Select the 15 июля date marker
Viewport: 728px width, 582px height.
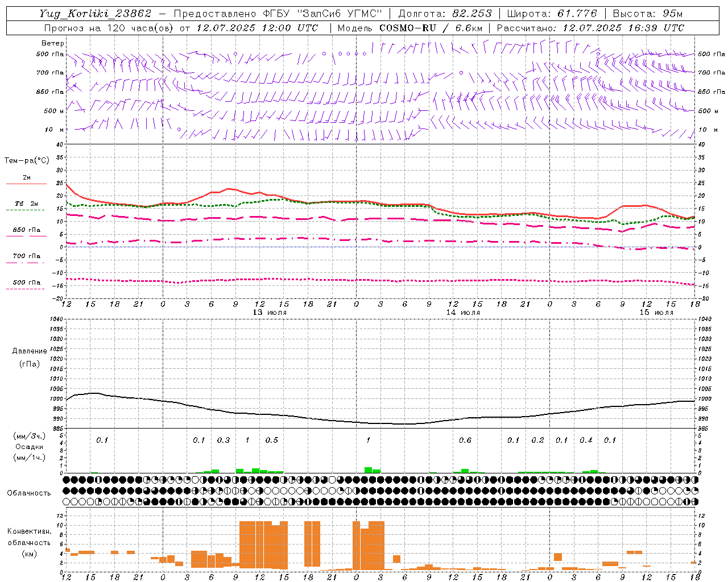[x=656, y=313]
